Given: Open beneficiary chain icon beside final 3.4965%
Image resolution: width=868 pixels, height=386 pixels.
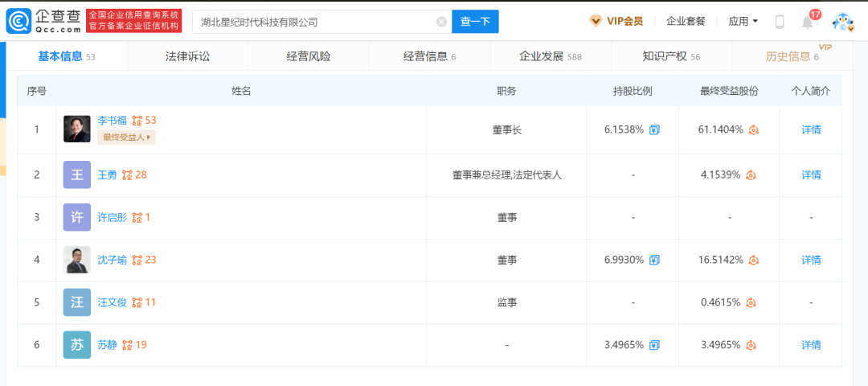Looking at the screenshot, I should (751, 345).
